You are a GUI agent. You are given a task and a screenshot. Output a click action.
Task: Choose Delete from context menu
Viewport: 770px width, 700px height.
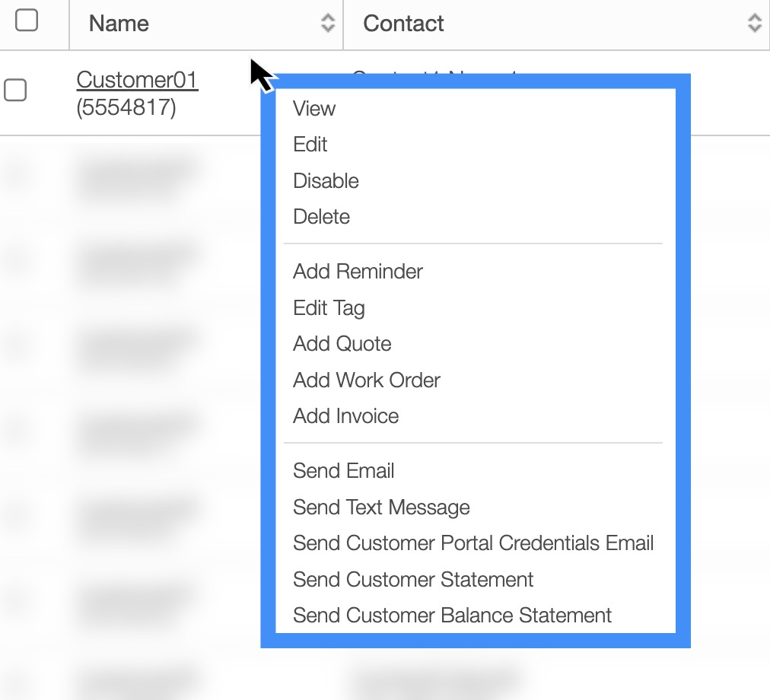point(321,217)
